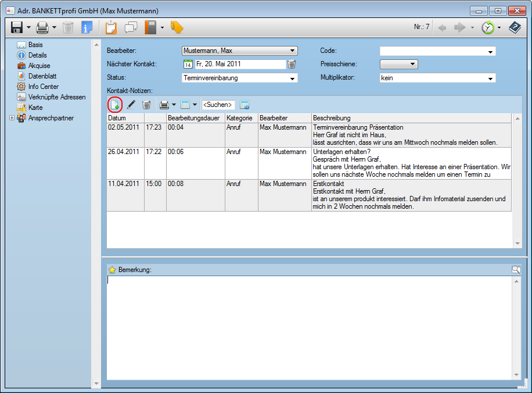Screen dimensions: 532x393
Task: Click the help book icon at top right
Action: pos(515,27)
